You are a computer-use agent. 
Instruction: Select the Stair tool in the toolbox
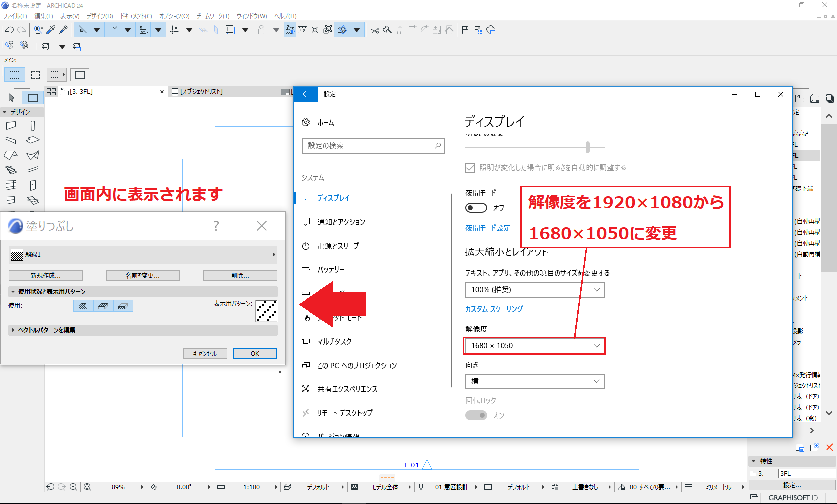click(x=11, y=170)
